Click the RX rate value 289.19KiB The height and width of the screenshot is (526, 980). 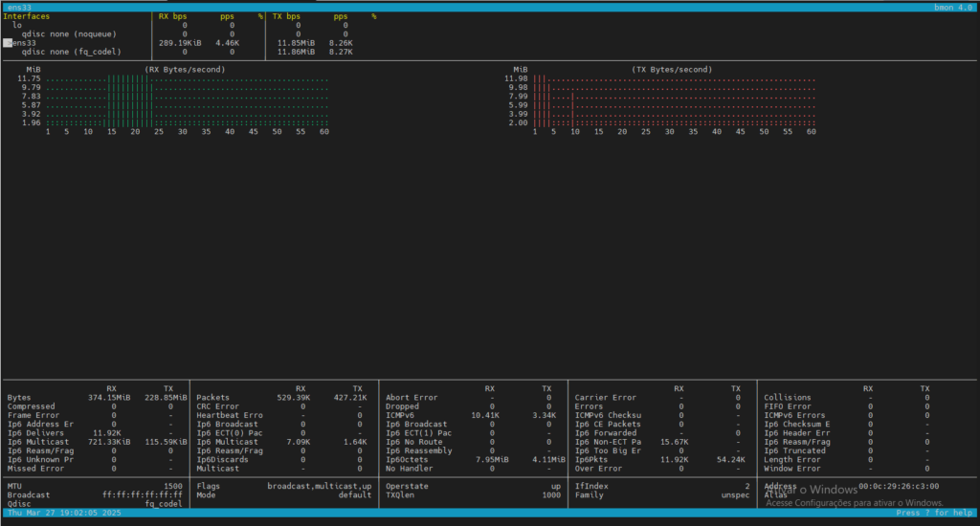click(x=180, y=43)
